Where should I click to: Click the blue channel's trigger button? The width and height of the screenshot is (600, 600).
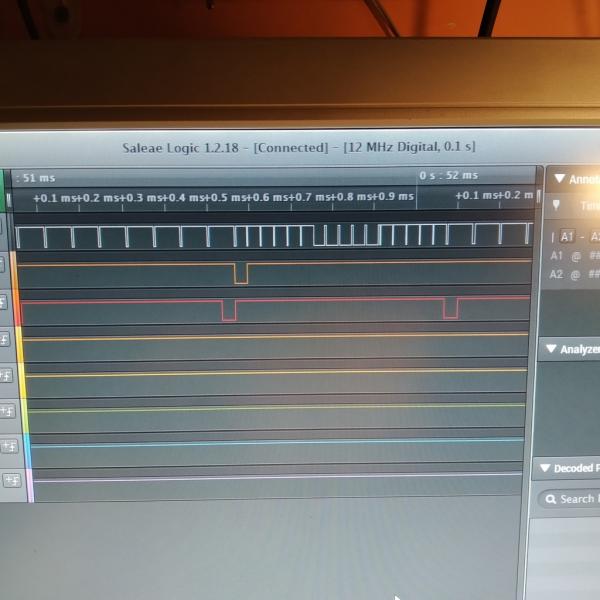(x=9, y=446)
